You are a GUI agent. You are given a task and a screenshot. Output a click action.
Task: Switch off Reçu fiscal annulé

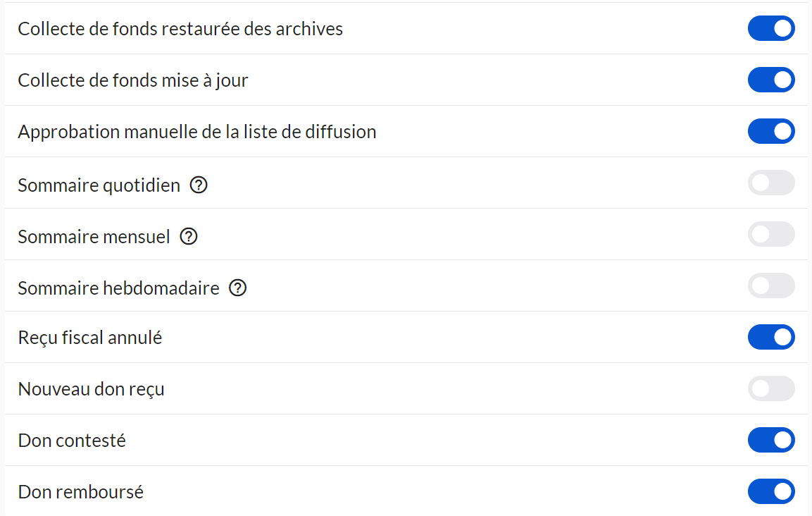[x=771, y=338]
